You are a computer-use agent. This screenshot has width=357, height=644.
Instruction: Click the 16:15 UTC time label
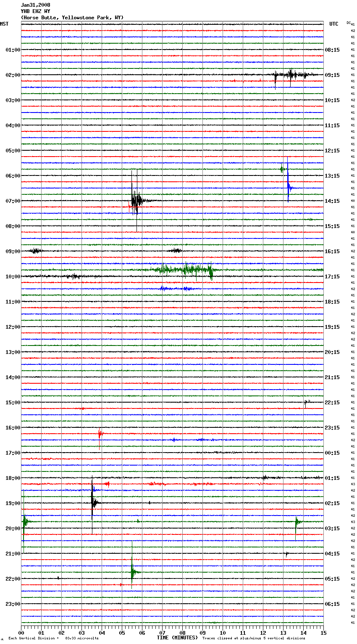click(332, 251)
